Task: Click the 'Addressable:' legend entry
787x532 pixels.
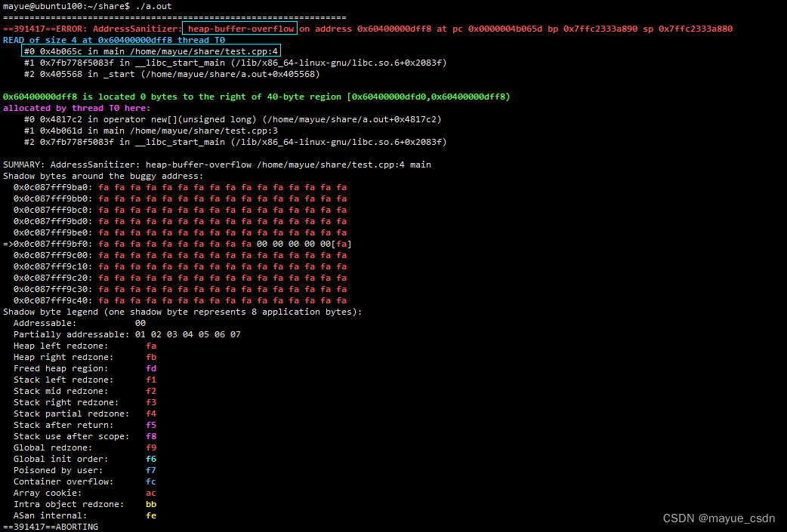Action: pos(45,324)
